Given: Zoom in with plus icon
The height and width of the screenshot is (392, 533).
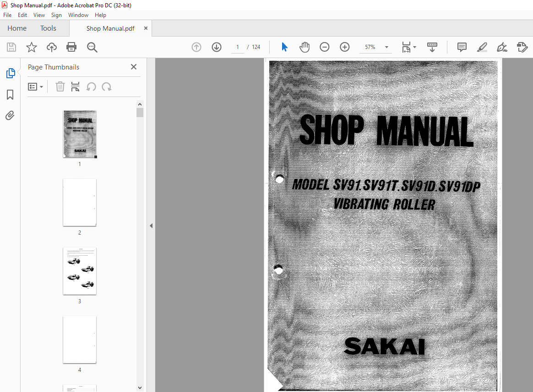Looking at the screenshot, I should [345, 47].
